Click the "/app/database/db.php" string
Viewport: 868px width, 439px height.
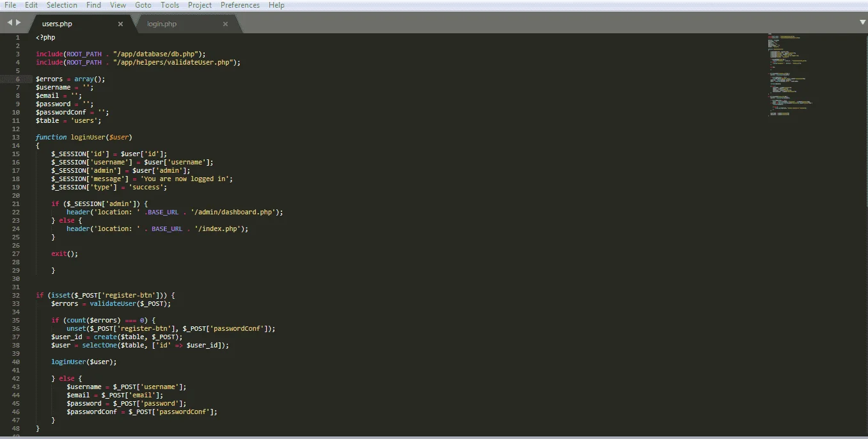(155, 54)
